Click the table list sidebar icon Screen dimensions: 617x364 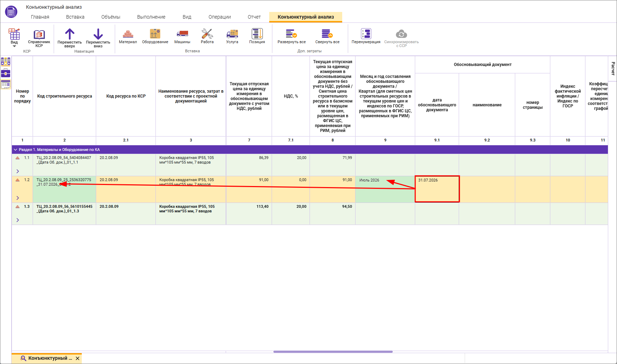click(x=6, y=84)
